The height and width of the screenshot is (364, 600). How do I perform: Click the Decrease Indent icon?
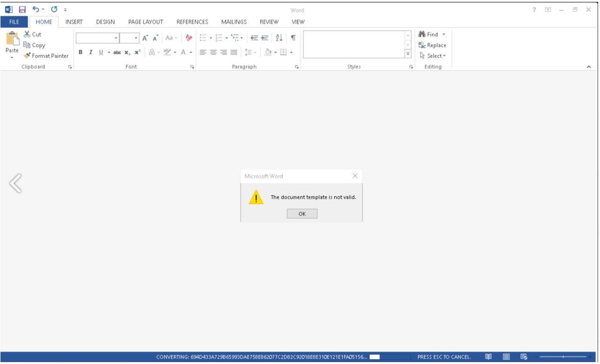click(x=254, y=37)
